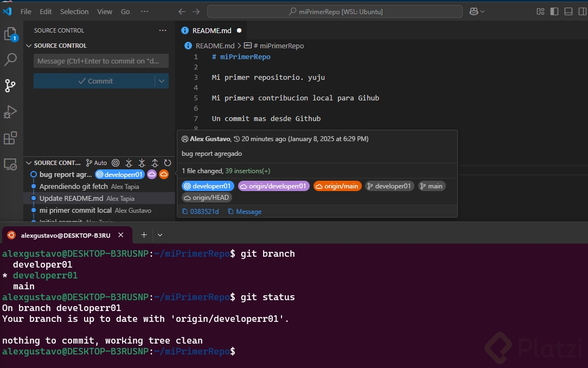Open the Commit button dropdown arrow
Viewport: 588px width, 368px height.
click(162, 81)
